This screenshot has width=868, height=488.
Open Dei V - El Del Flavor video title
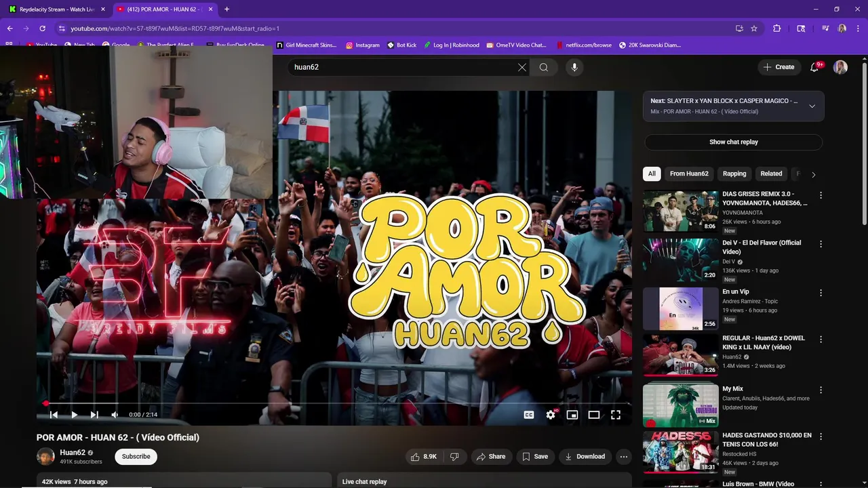762,247
